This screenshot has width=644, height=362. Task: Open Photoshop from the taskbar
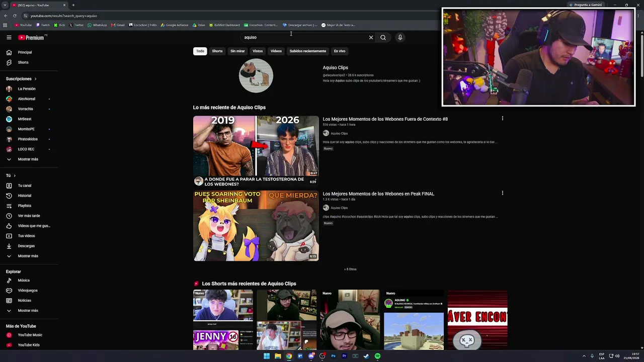pos(333,356)
